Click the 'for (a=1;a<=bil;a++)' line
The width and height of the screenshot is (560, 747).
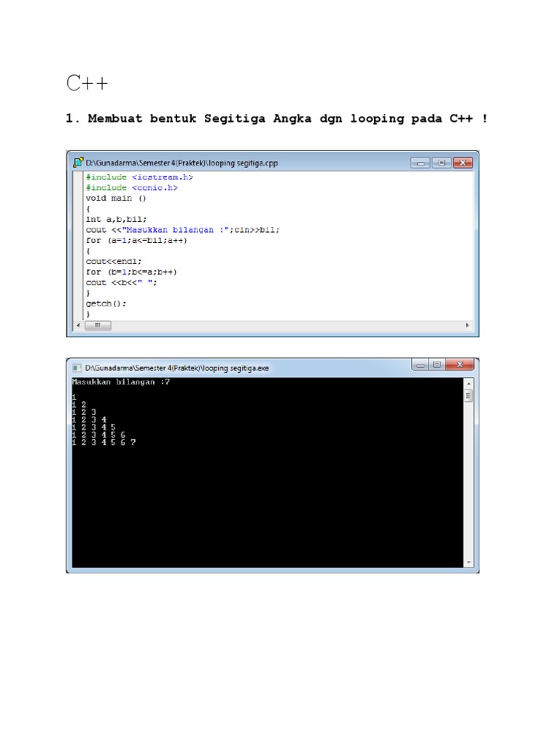(136, 241)
